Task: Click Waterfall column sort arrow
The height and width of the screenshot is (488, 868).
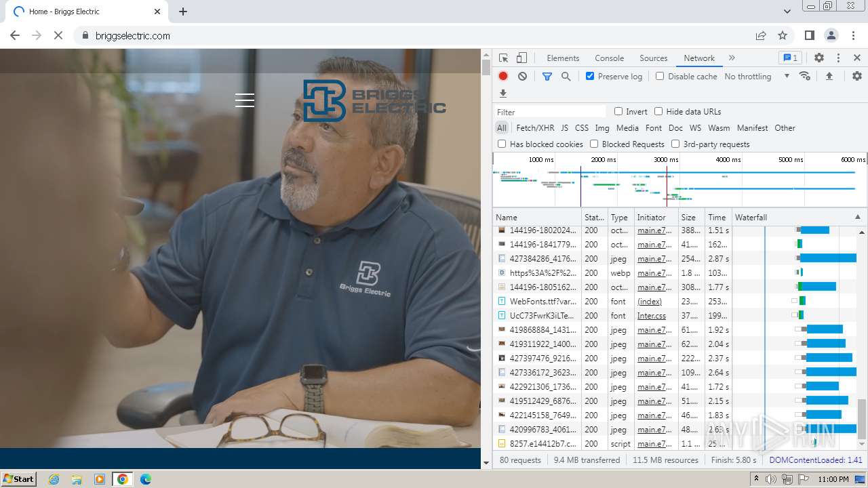Action: (857, 218)
